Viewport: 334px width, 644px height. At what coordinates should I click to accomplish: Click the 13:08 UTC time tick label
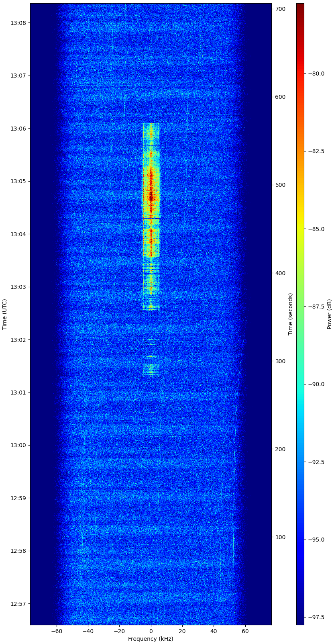tap(18, 23)
